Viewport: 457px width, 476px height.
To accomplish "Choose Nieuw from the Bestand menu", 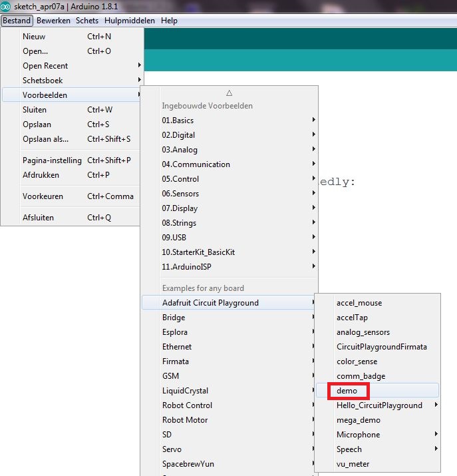I will pyautogui.click(x=72, y=37).
